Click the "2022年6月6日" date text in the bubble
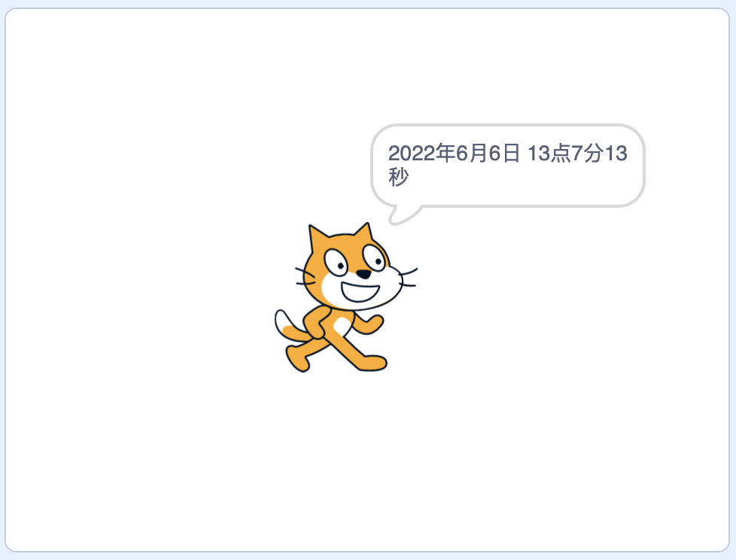The image size is (736, 560). pos(455,154)
